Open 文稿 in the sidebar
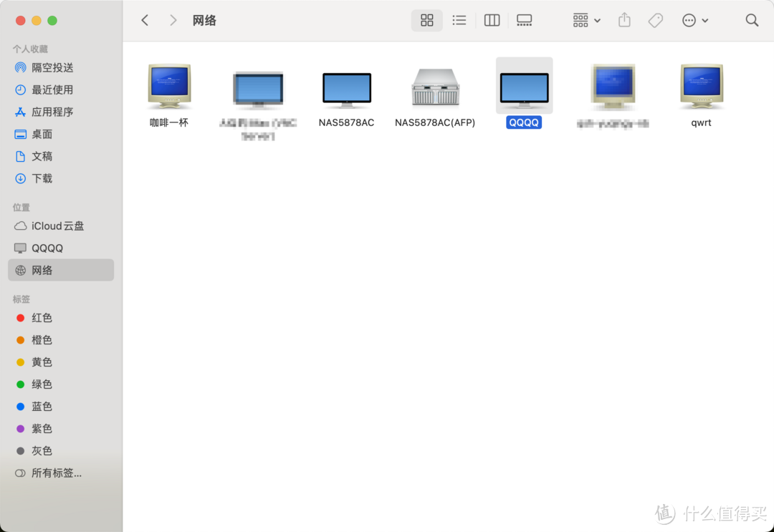 pyautogui.click(x=61, y=156)
